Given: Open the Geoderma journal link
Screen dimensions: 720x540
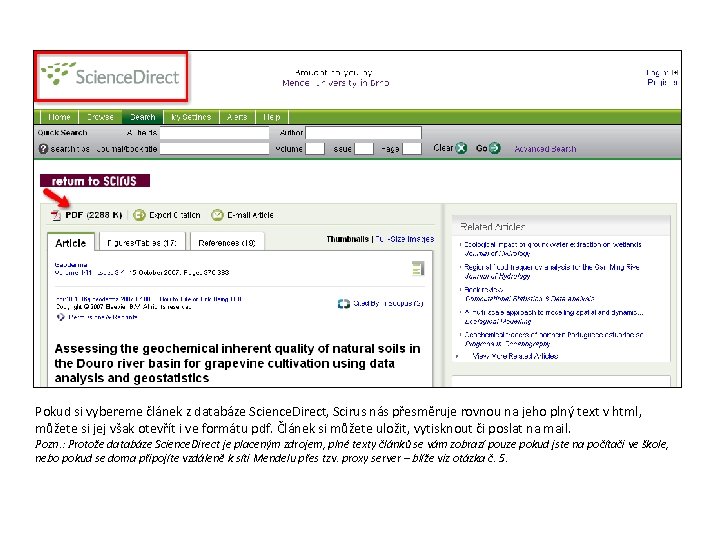Looking at the screenshot, I should click(x=71, y=265).
